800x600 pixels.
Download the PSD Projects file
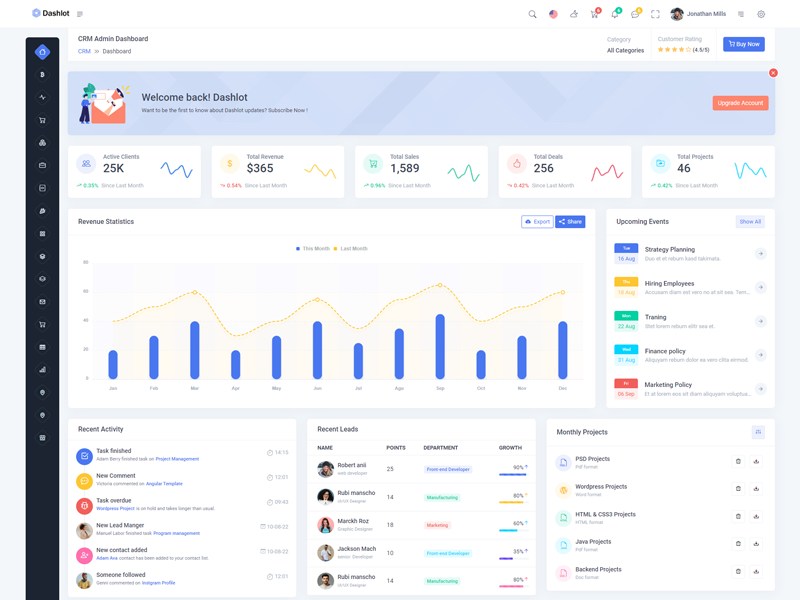(x=756, y=461)
